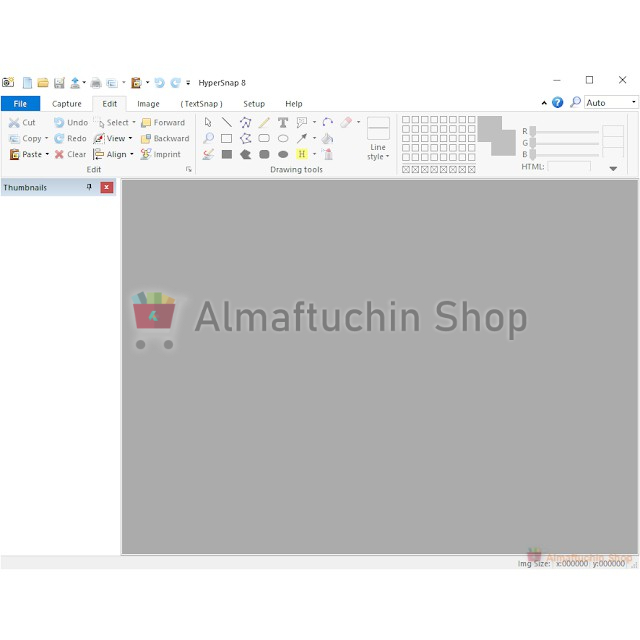640x640 pixels.
Task: Select the Eraser tool
Action: tap(346, 122)
